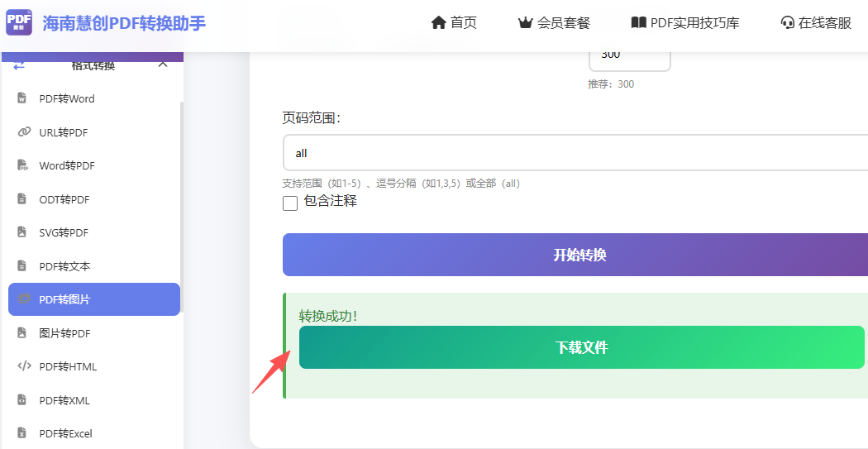The width and height of the screenshot is (868, 449).
Task: Click the text file icon for PDF转文本
Action: point(22,265)
